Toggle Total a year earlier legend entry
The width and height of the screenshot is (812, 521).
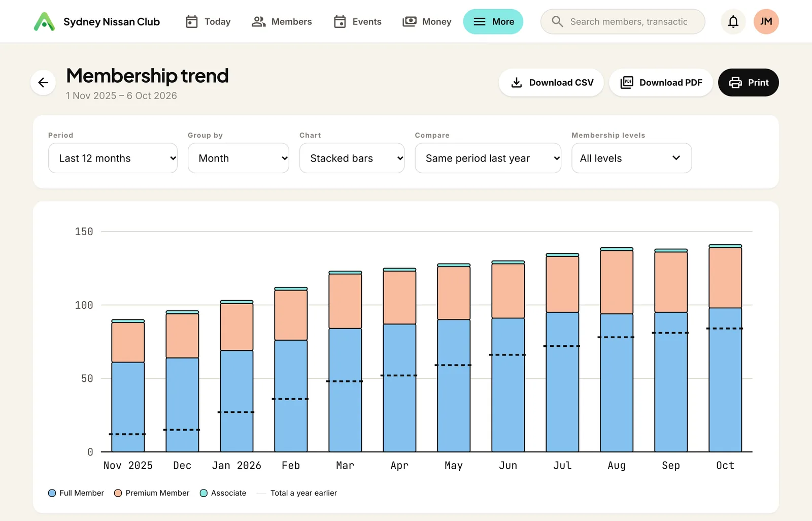(297, 493)
